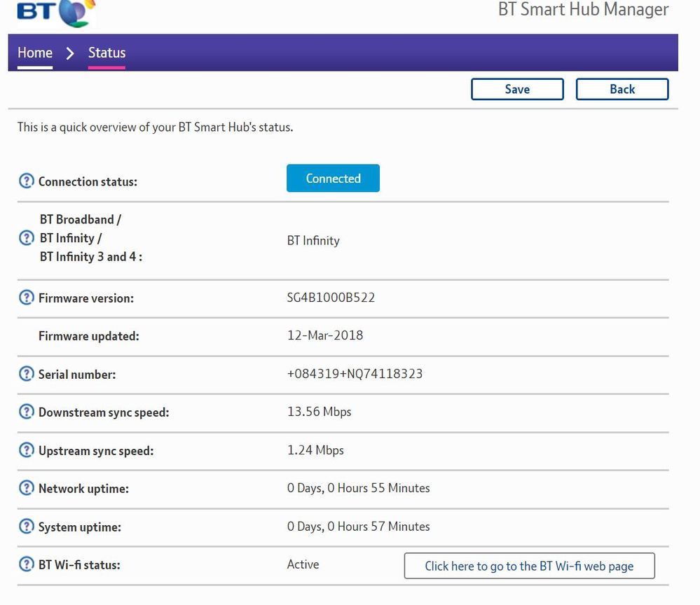Click the serial number value text
The width and height of the screenshot is (700, 605).
tap(355, 374)
